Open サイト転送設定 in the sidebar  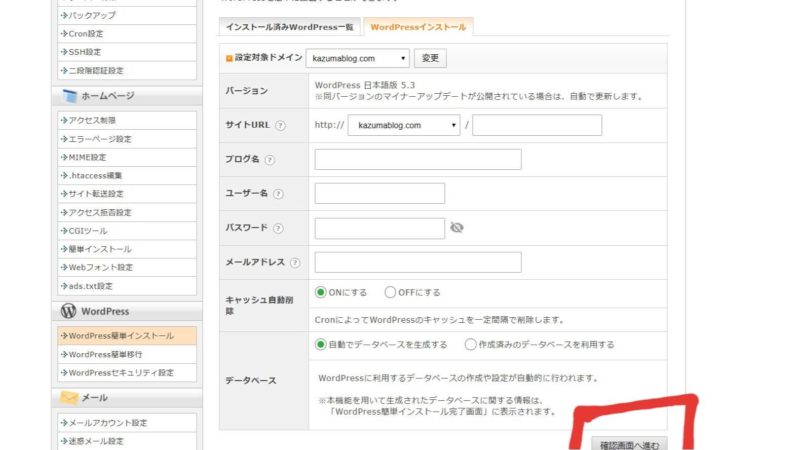pyautogui.click(x=127, y=194)
